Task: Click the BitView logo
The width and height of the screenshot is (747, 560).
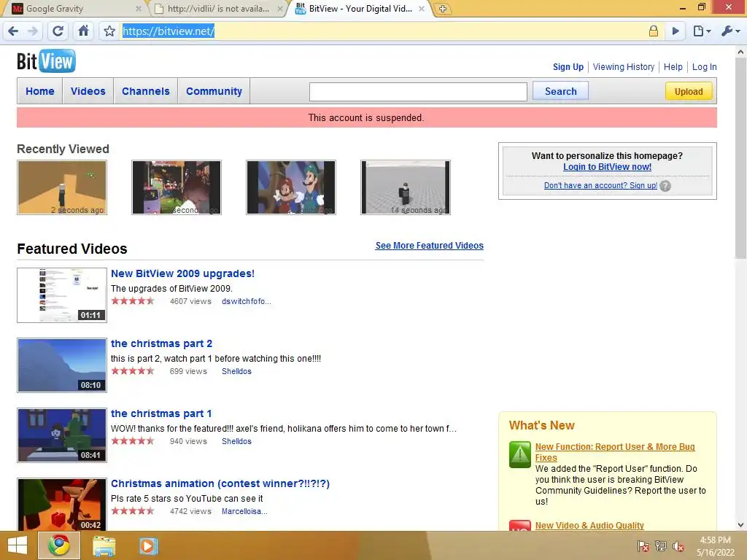Action: click(46, 61)
